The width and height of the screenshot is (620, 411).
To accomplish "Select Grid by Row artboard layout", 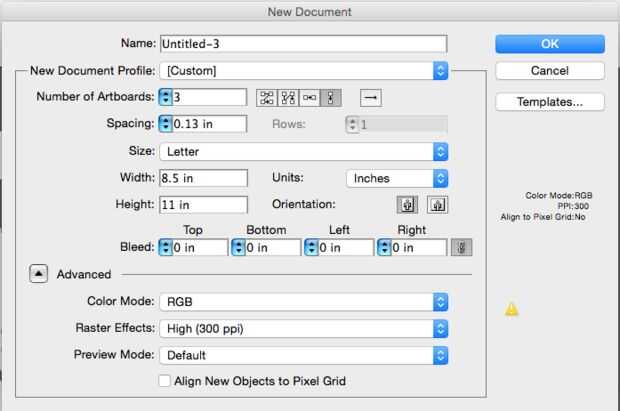I will pos(266,97).
